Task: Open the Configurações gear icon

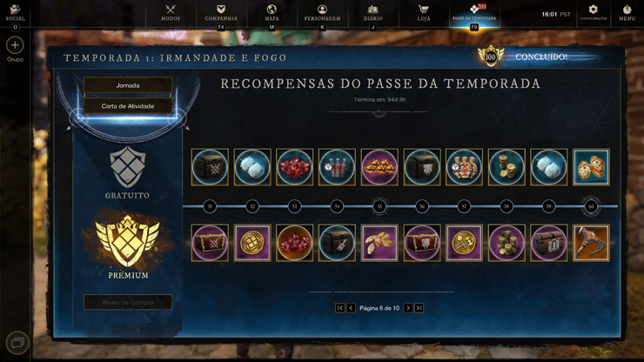Action: pos(593,10)
